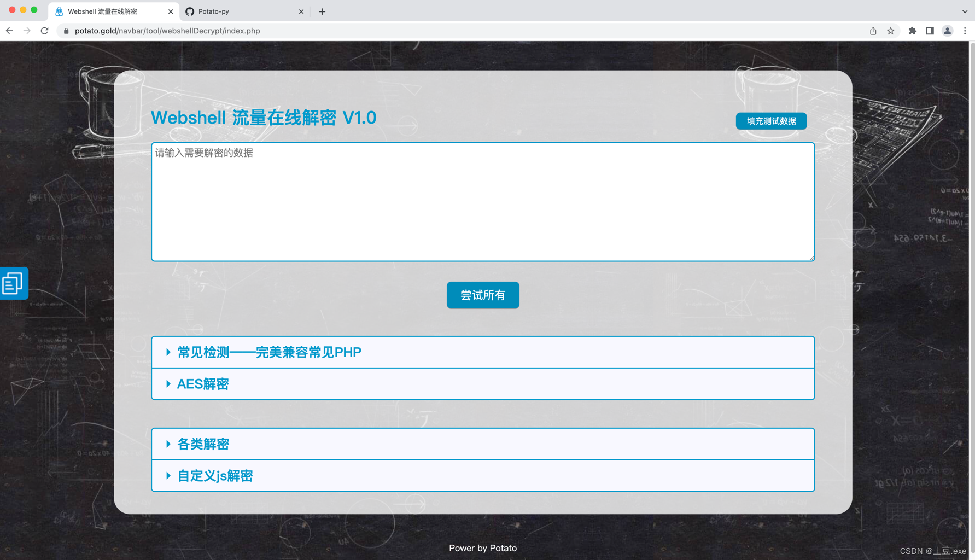Click the Power by Potato footer text
Screen dimensions: 975x560
[x=483, y=548]
